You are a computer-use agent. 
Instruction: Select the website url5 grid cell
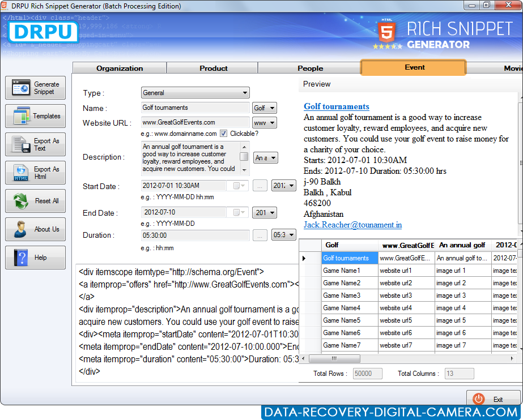click(406, 320)
